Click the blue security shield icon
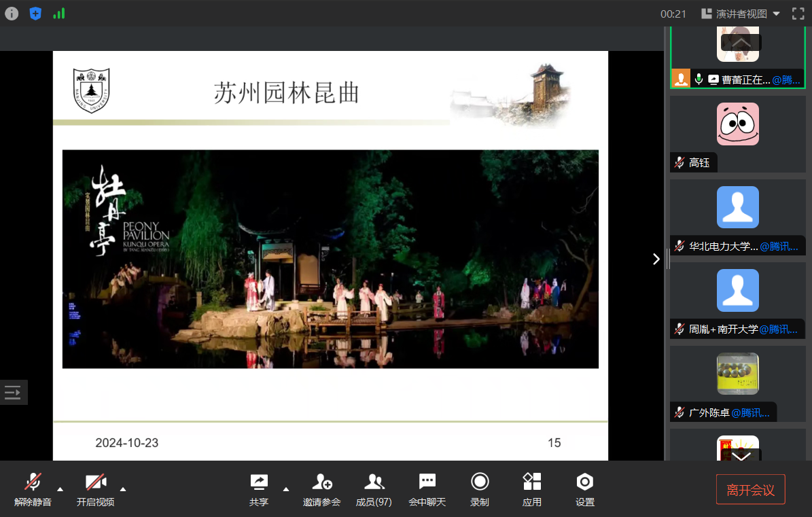 [x=35, y=14]
